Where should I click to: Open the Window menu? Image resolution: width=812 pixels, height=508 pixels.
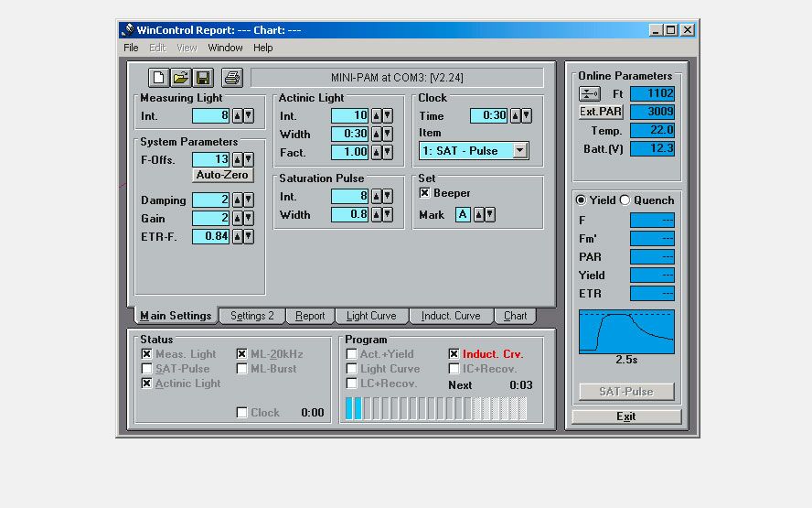click(225, 48)
